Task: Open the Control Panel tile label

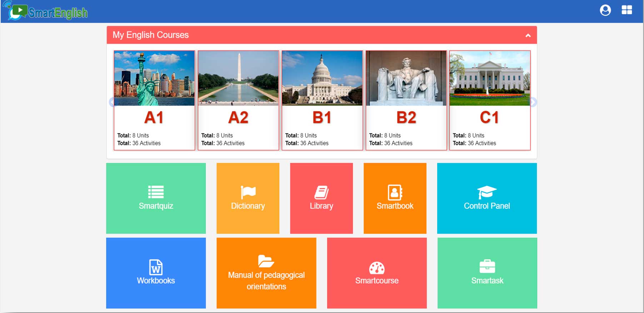Action: click(x=487, y=206)
